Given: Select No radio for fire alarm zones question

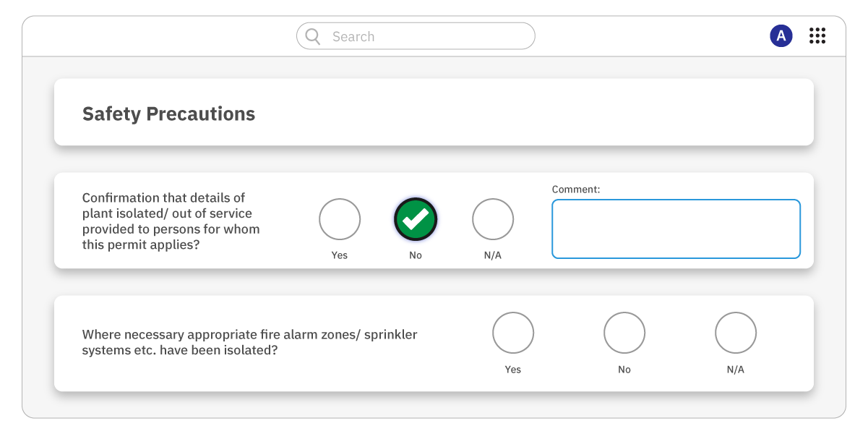Looking at the screenshot, I should coord(624,333).
